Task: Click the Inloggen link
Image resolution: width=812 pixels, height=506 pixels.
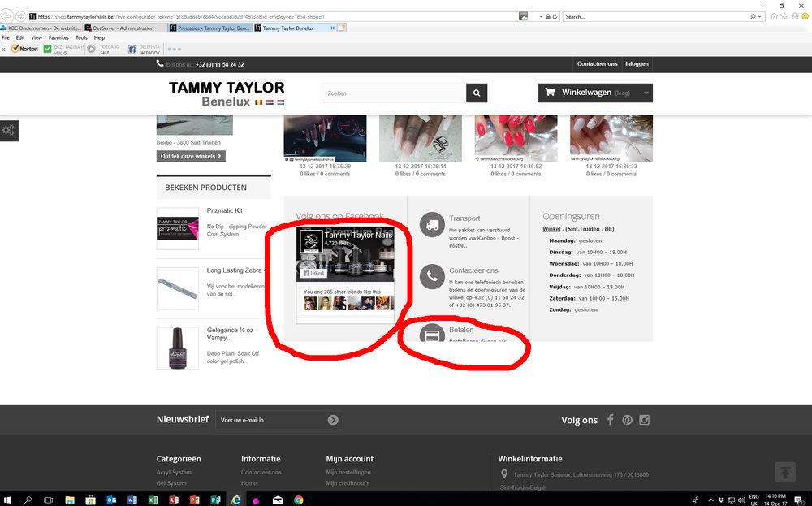Action: click(x=637, y=63)
